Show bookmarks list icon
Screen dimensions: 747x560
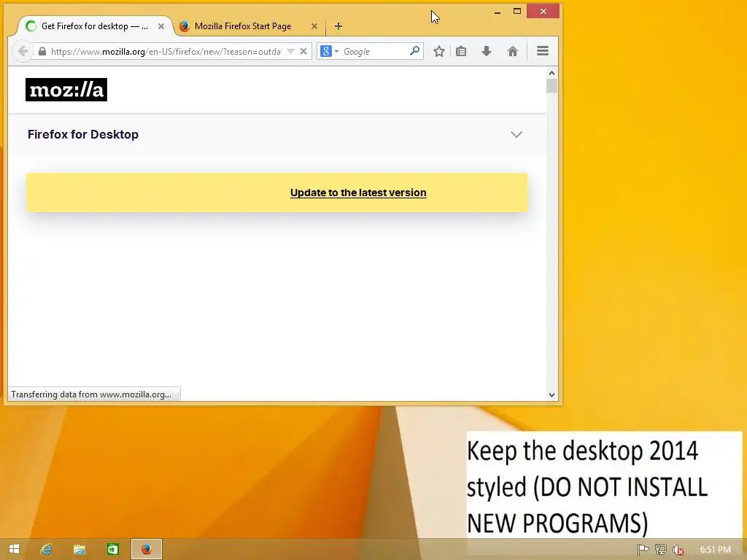pos(461,52)
